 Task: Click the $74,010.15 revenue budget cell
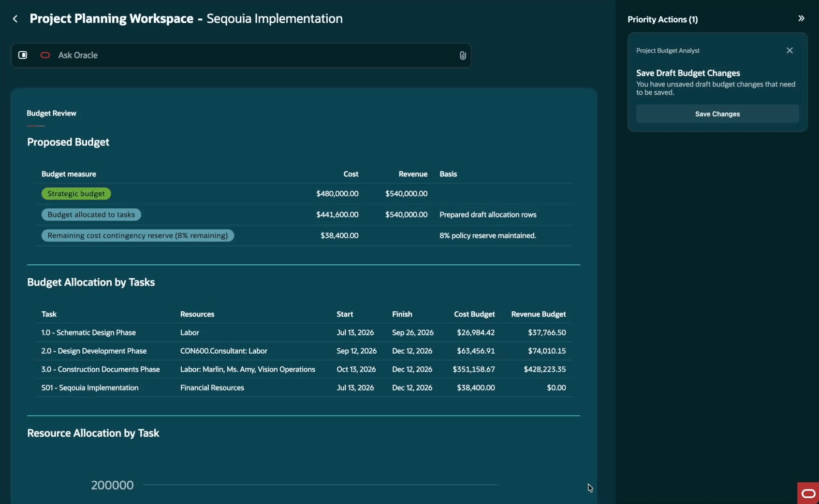pyautogui.click(x=547, y=351)
